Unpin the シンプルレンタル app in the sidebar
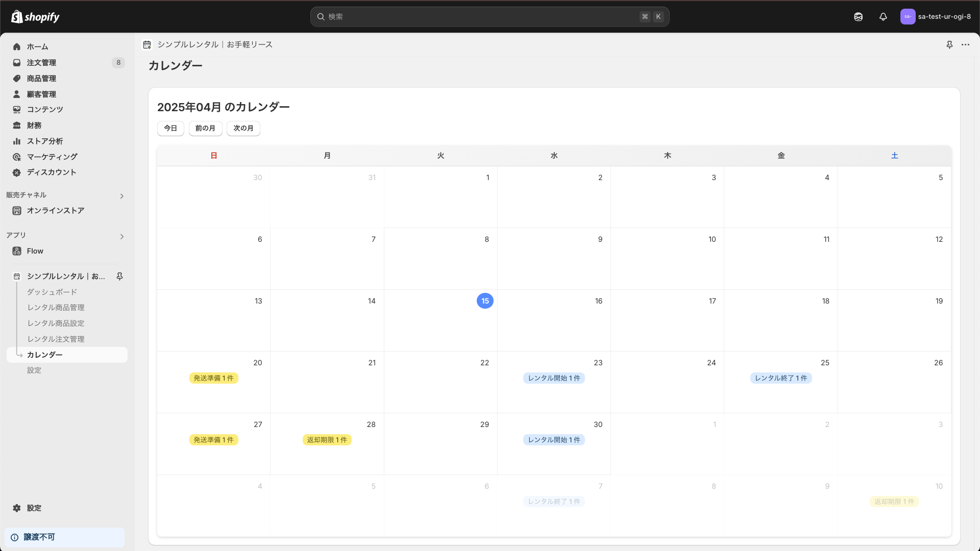Image resolution: width=980 pixels, height=551 pixels. tap(119, 276)
